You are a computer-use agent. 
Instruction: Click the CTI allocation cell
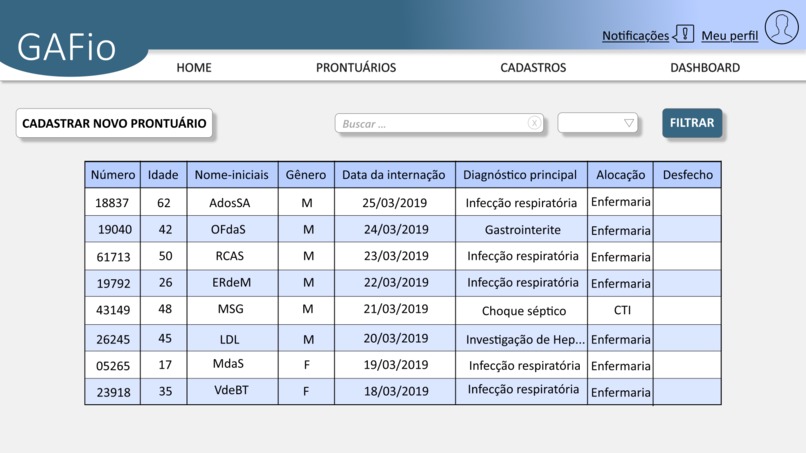coord(622,310)
